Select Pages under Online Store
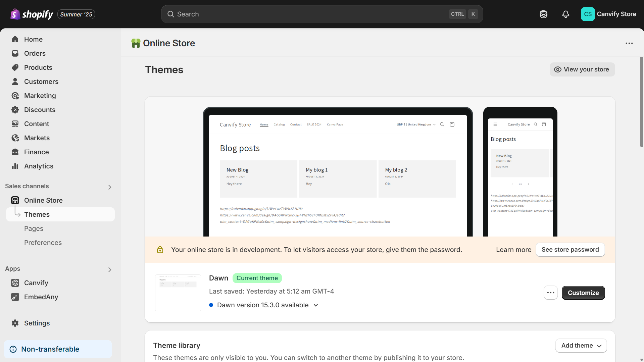 coord(34,228)
